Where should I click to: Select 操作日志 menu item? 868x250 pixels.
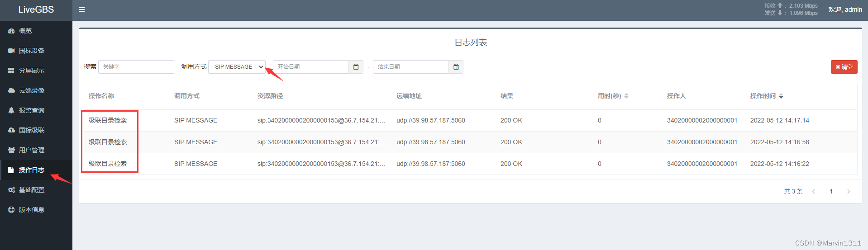coord(36,170)
